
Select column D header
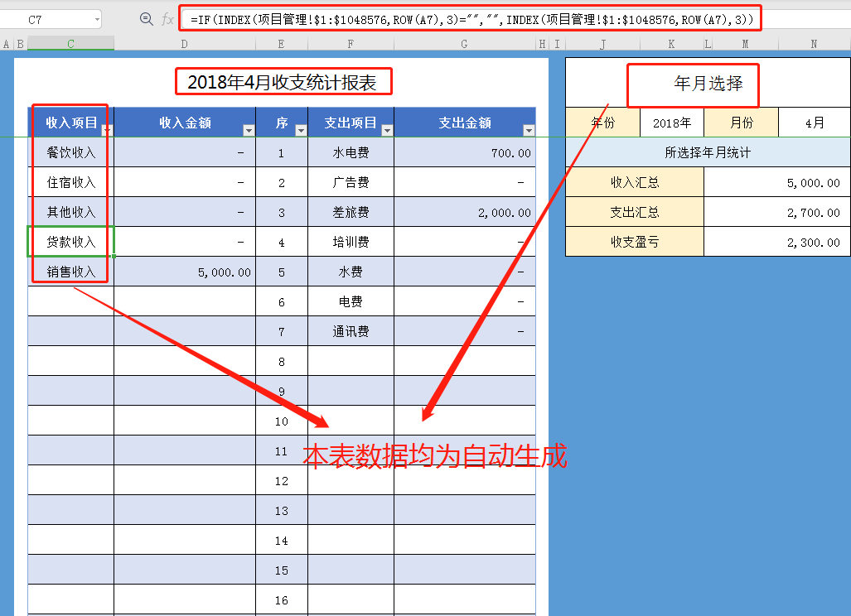pos(185,44)
